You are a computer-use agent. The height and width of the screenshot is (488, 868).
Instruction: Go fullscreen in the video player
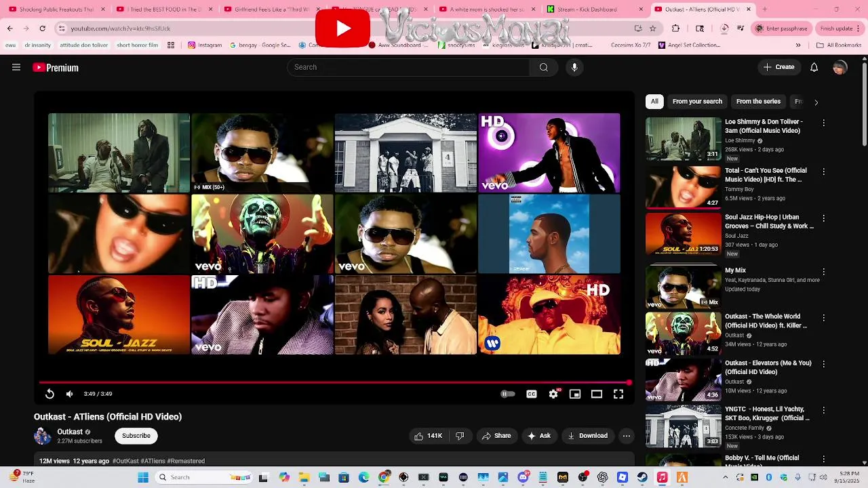pyautogui.click(x=618, y=394)
